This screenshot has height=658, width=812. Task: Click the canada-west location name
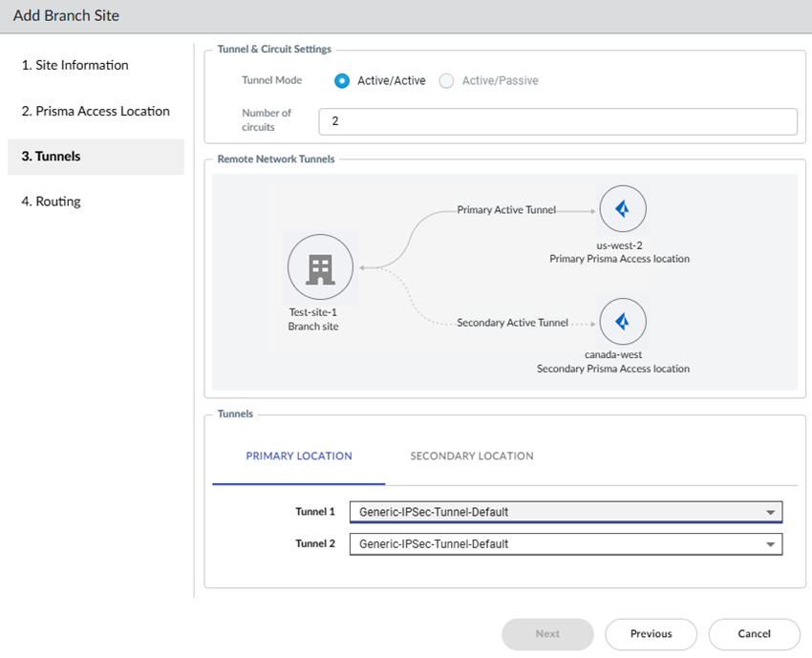point(613,354)
